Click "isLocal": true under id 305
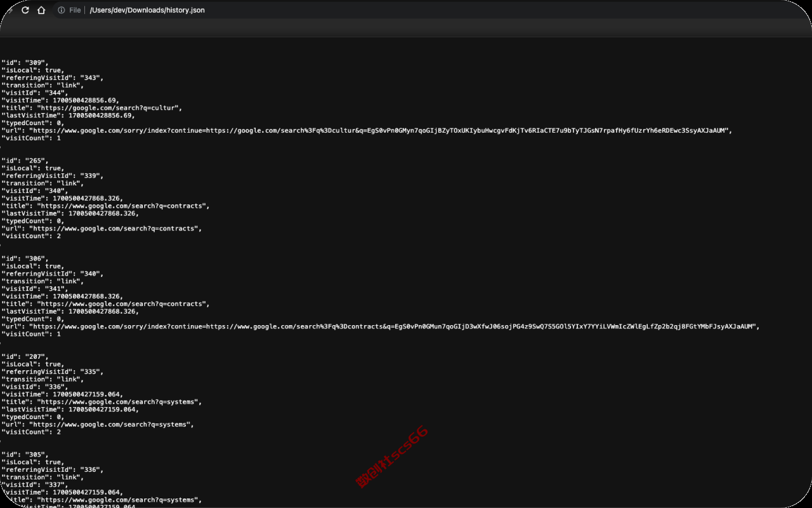This screenshot has height=508, width=812. pyautogui.click(x=33, y=462)
